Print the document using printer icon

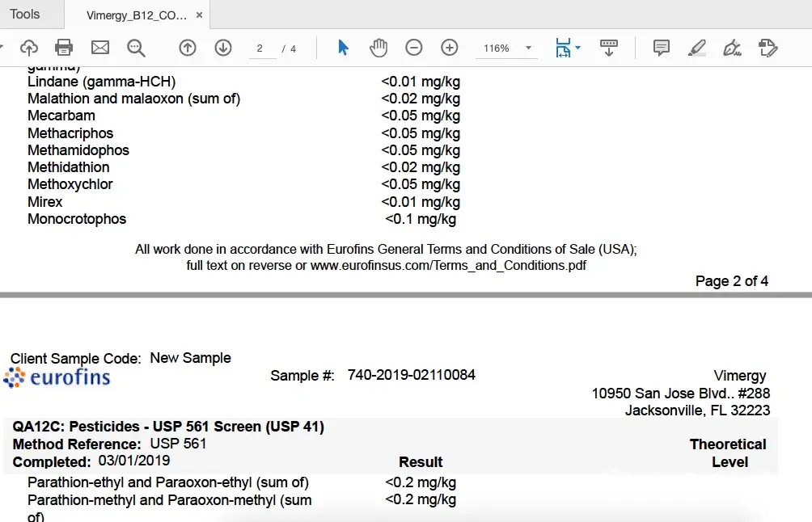tap(64, 48)
